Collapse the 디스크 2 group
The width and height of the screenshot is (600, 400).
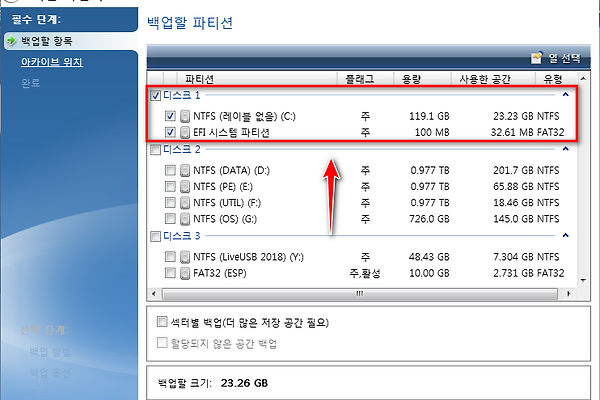tap(567, 150)
